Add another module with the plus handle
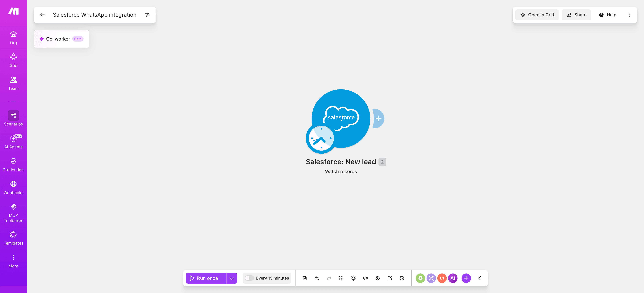The width and height of the screenshot is (644, 293). 378,118
